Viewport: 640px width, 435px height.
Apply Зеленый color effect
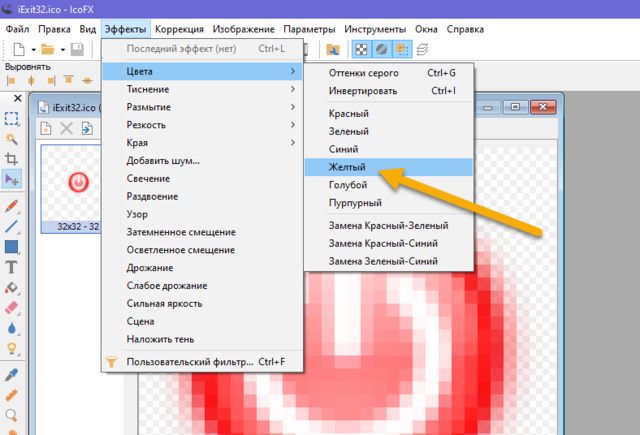click(x=389, y=131)
